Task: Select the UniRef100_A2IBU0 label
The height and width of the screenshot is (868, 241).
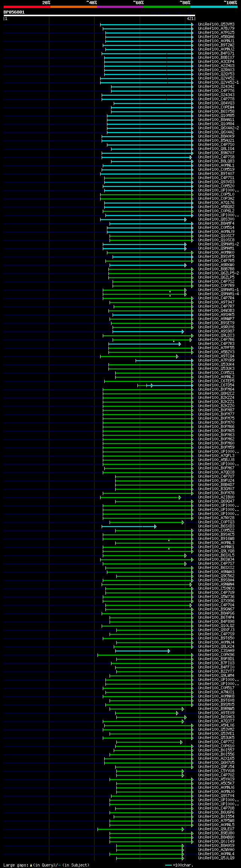Action: (x=216, y=497)
